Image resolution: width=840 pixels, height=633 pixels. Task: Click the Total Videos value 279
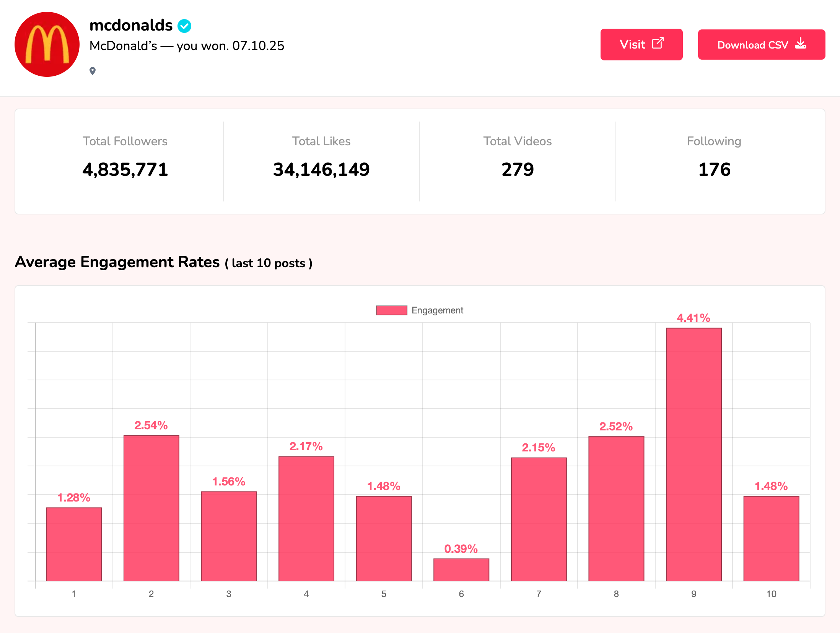pos(518,169)
